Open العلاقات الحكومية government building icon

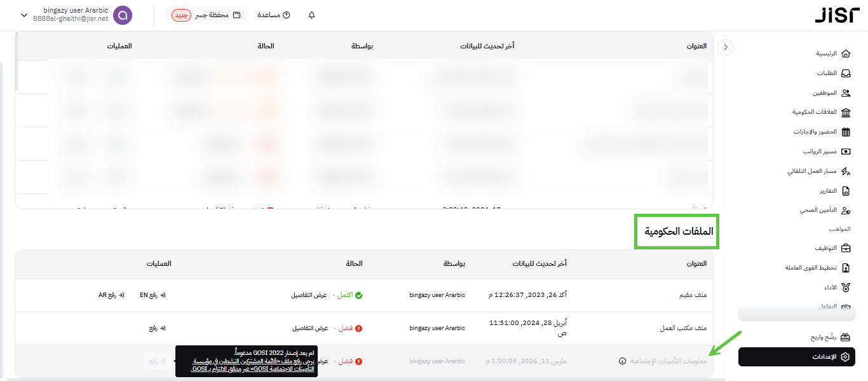pos(846,113)
